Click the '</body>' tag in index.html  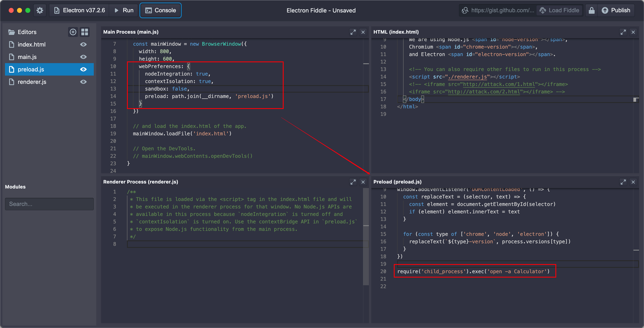[413, 99]
